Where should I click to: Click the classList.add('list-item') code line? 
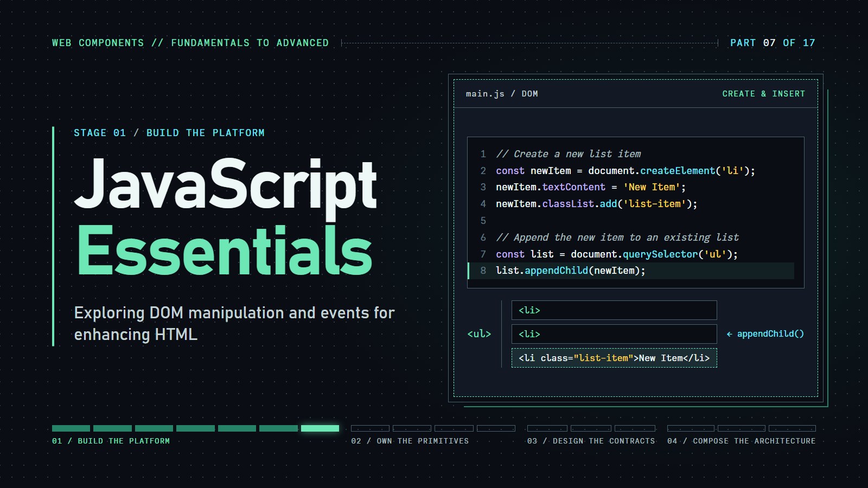pos(597,204)
